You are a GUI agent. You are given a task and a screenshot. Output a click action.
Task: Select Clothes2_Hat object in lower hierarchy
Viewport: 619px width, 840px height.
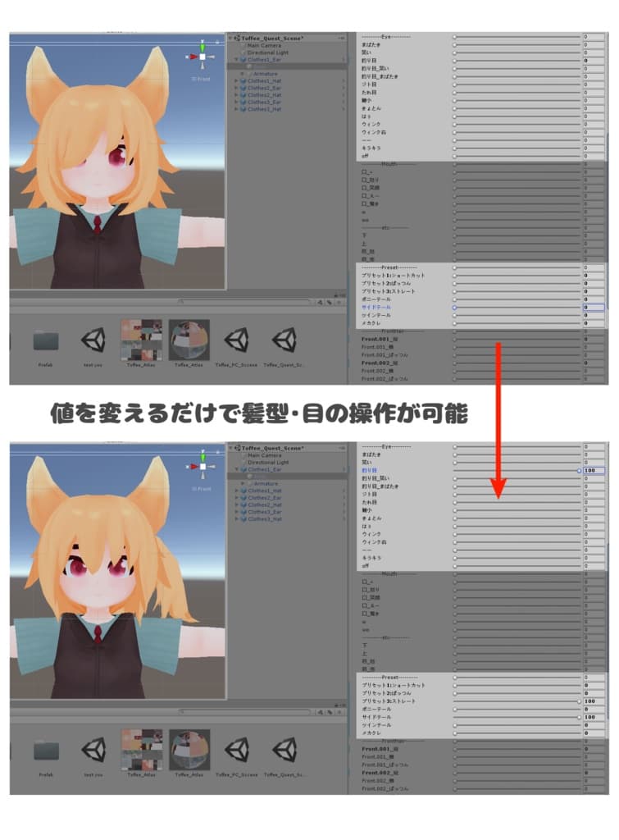coord(265,504)
